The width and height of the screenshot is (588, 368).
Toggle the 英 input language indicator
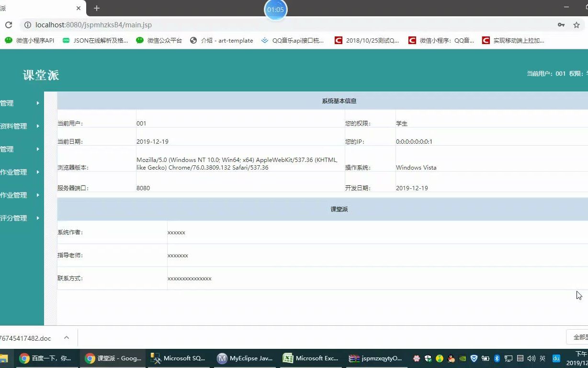pos(543,358)
